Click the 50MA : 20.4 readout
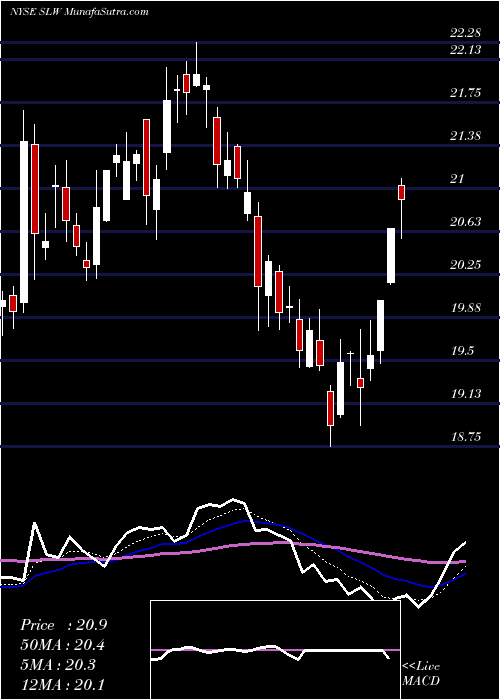The height and width of the screenshot is (700, 500). [63, 645]
